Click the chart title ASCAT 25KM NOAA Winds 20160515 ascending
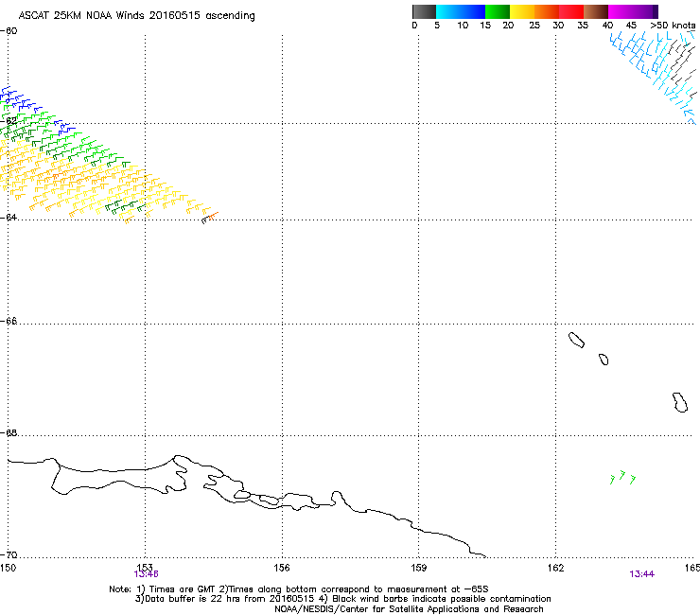700x615 pixels. pos(136,16)
